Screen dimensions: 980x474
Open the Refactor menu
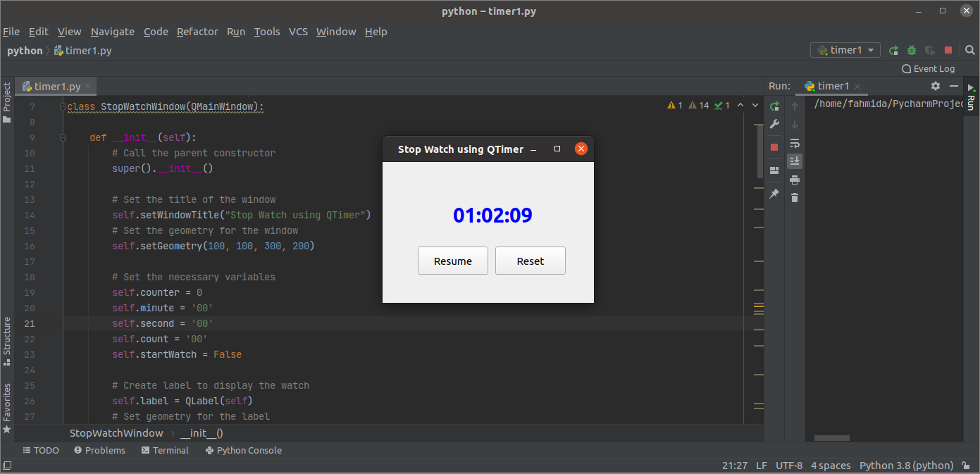coord(197,32)
